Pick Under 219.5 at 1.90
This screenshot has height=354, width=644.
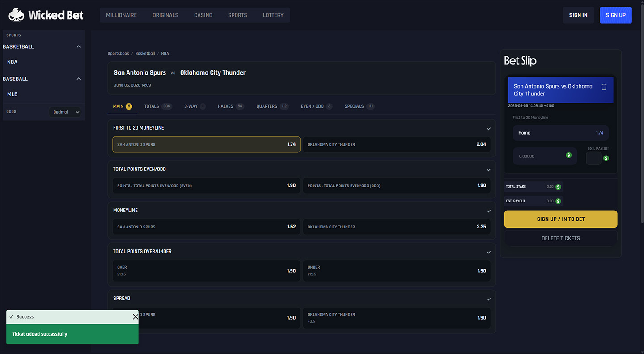point(397,270)
